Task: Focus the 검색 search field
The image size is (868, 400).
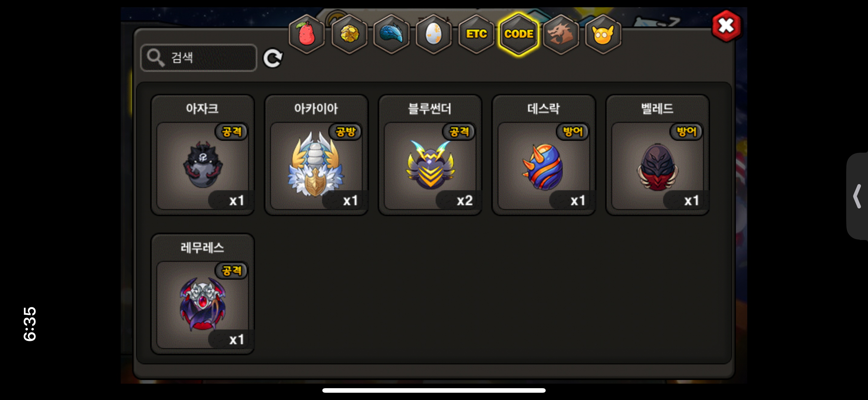Action: coord(199,58)
